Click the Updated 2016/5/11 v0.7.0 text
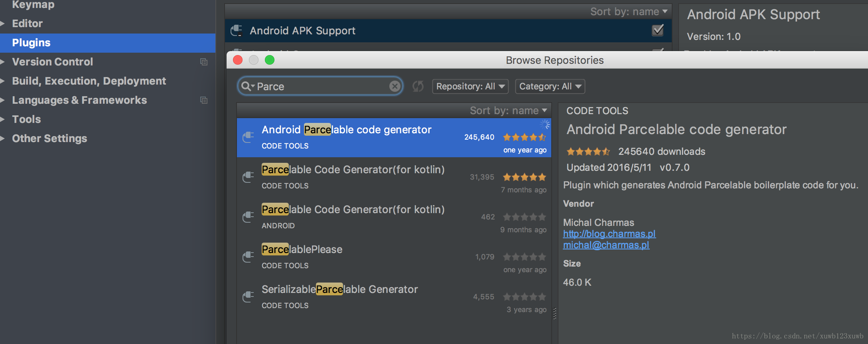The width and height of the screenshot is (868, 344). [x=628, y=168]
